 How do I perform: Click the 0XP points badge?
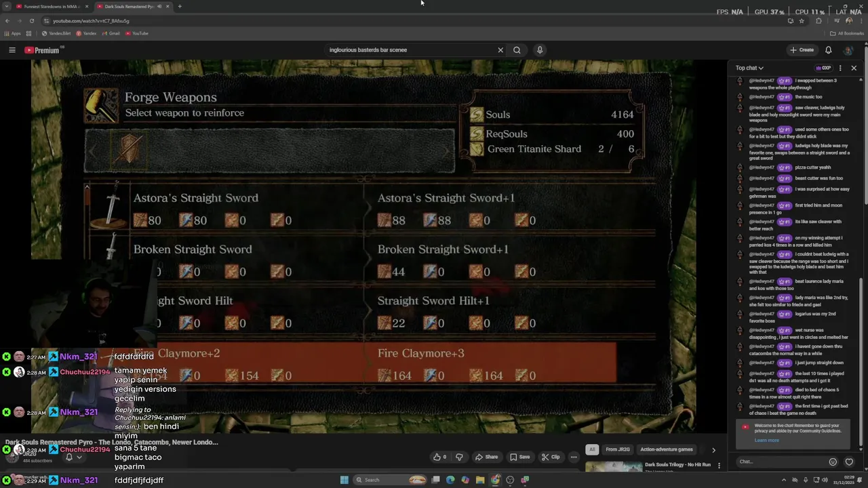tap(823, 68)
